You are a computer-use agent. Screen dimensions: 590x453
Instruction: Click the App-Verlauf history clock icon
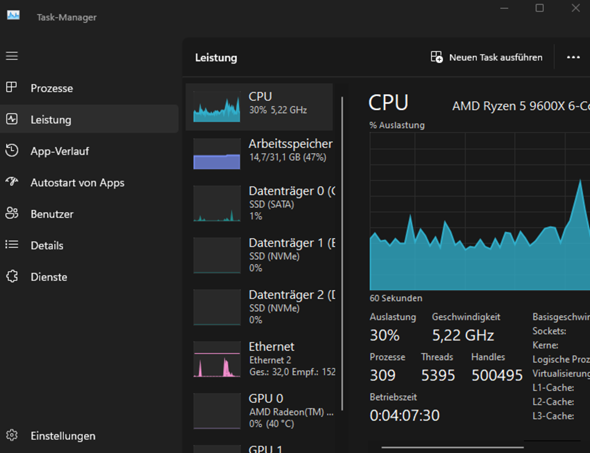coord(12,150)
